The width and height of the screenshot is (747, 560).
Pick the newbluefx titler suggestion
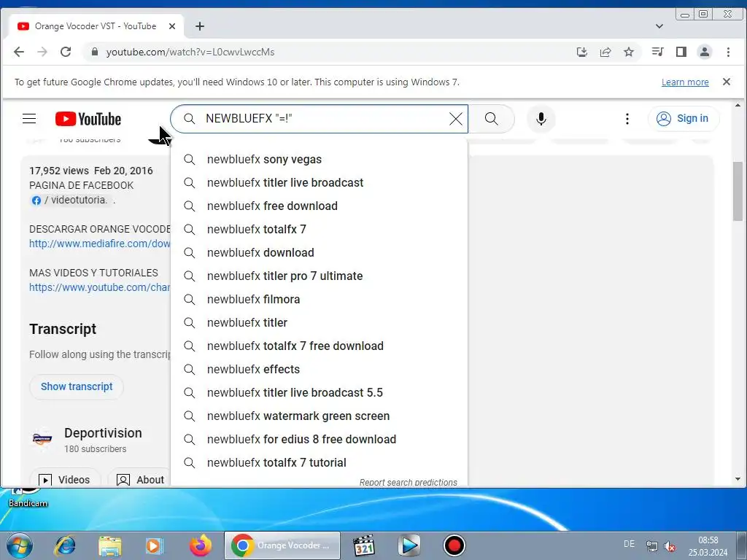click(320, 323)
